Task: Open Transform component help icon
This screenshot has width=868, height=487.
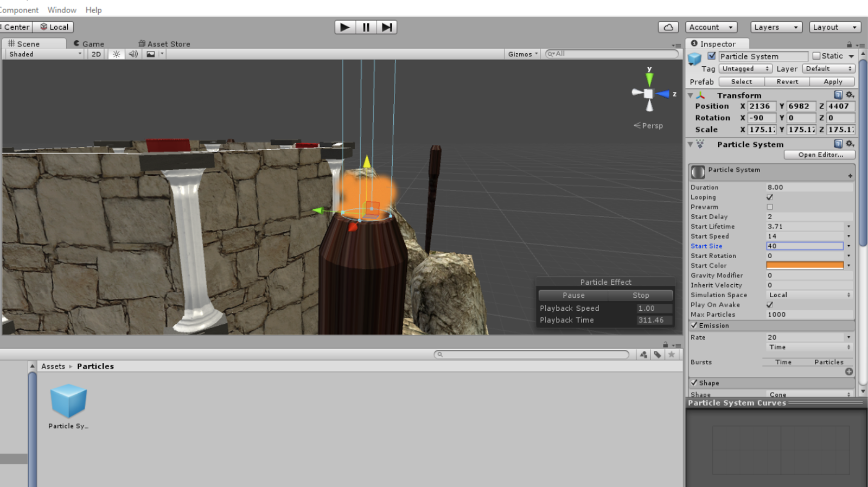Action: point(838,95)
